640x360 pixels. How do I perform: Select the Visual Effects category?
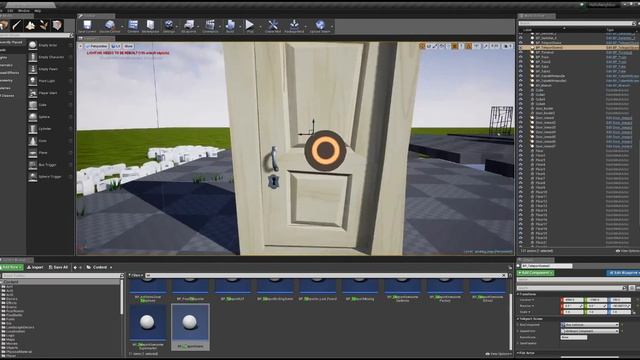12,73
